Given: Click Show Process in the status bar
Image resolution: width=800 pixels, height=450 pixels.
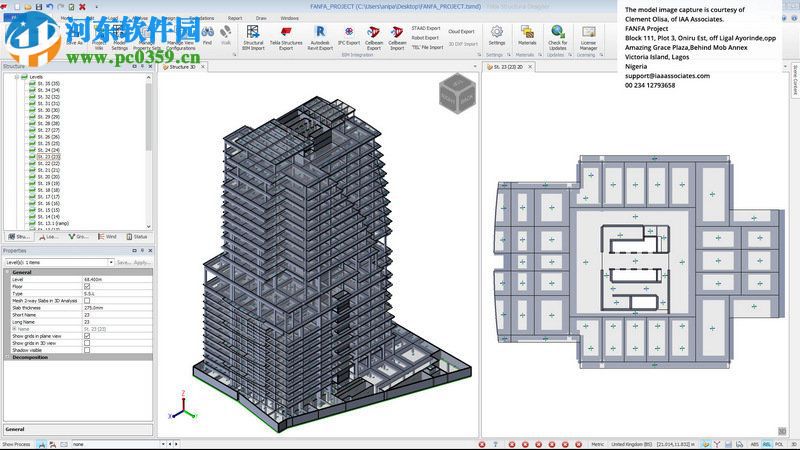Looking at the screenshot, I should pos(16,444).
